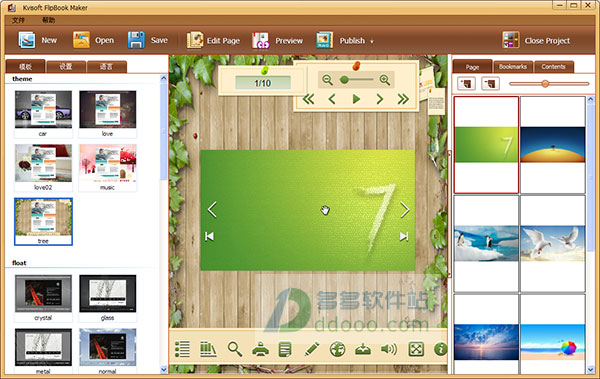Select the music theme thumbnail

point(108,167)
